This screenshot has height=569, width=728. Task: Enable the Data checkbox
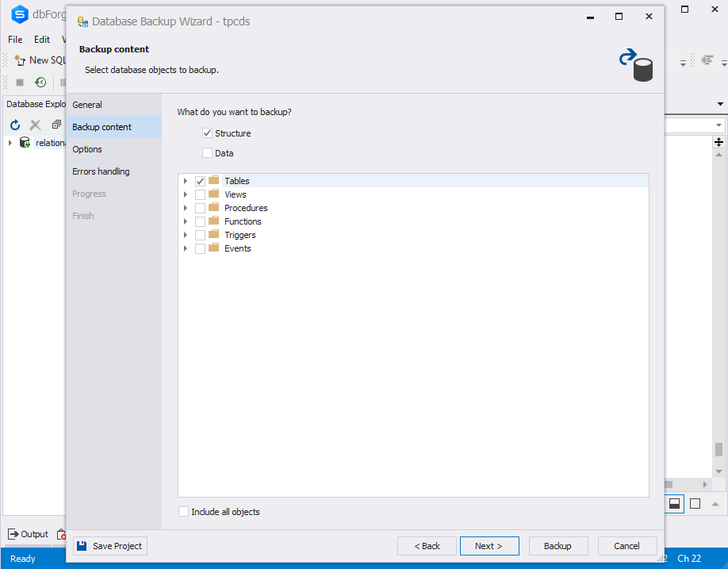tap(207, 153)
